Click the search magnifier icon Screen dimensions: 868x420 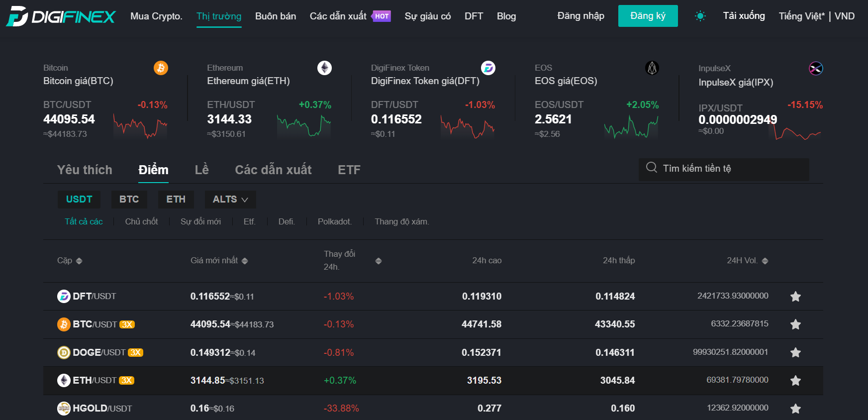(652, 168)
